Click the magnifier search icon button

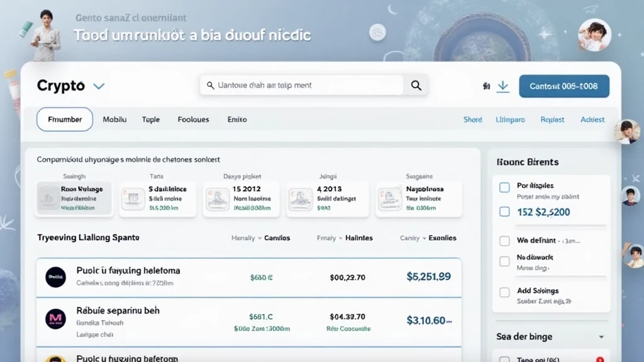(416, 85)
